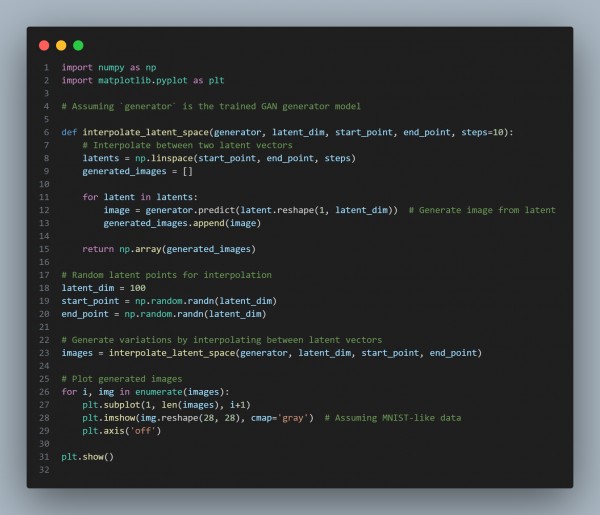Click 'start_point = np.random.randn' line
Screen dimensions: 600x515
pos(169,301)
